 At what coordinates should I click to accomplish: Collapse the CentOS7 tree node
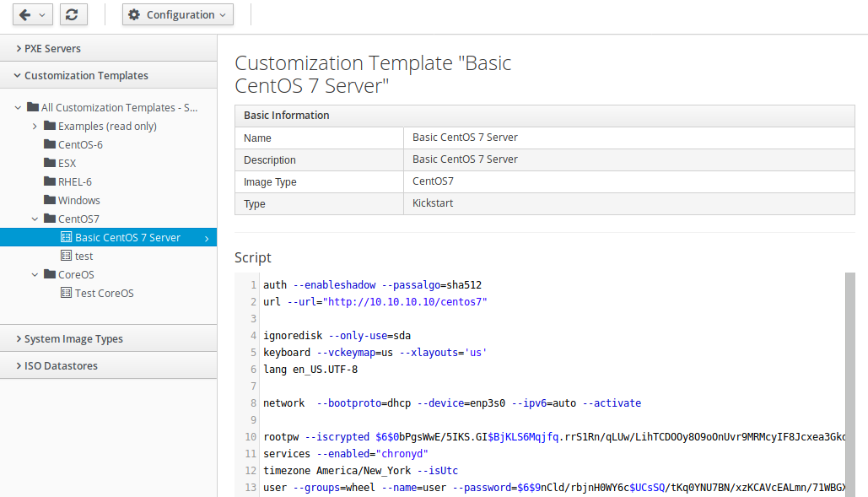[34, 218]
